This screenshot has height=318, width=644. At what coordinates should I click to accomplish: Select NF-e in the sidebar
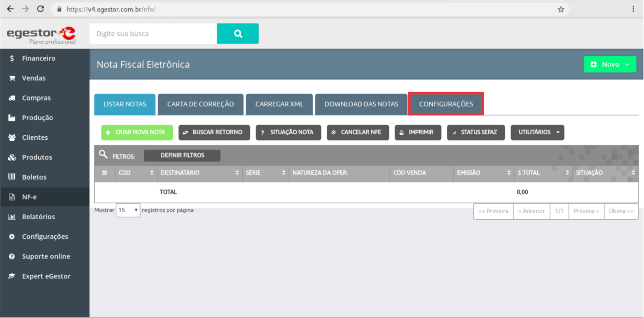(x=45, y=197)
